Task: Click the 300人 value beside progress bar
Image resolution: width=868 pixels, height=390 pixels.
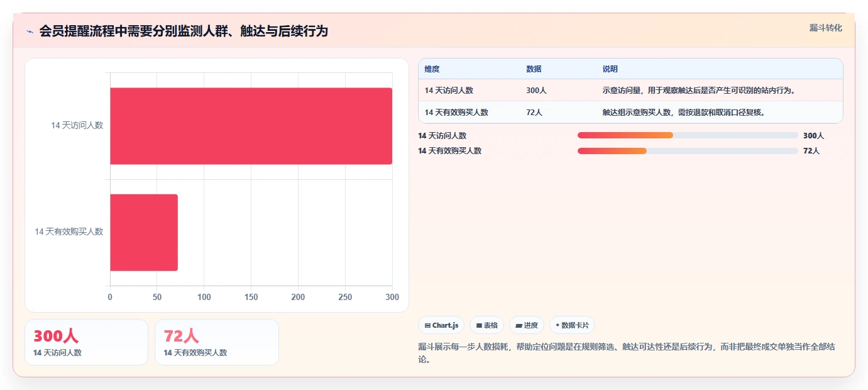Action: coord(813,136)
